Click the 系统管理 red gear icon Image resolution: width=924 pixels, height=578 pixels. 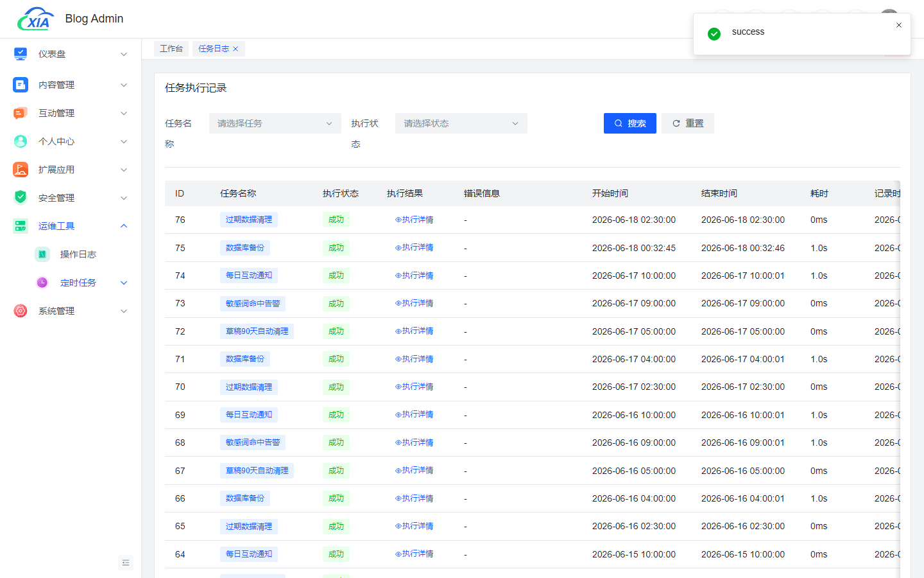tap(21, 311)
